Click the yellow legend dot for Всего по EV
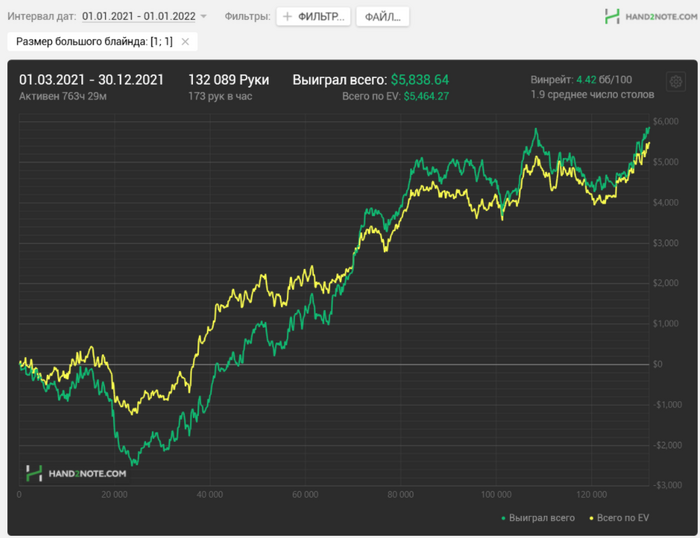Image resolution: width=700 pixels, height=538 pixels. click(592, 518)
